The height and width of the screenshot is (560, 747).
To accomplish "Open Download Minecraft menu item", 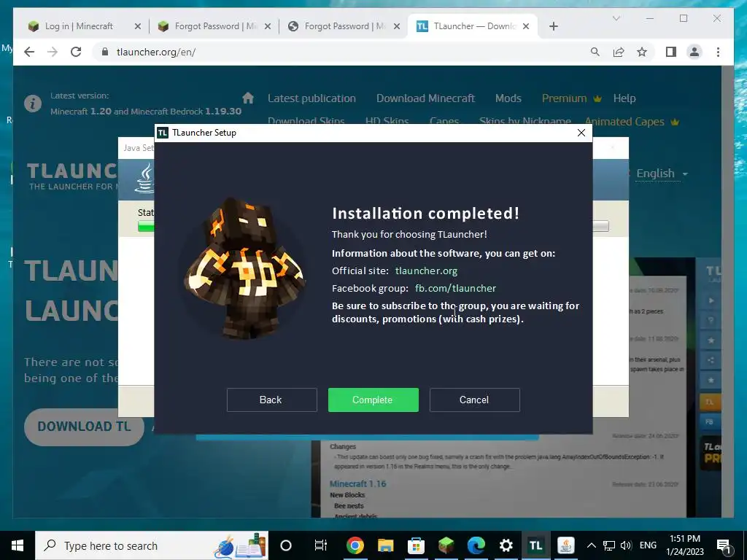I will tap(425, 98).
